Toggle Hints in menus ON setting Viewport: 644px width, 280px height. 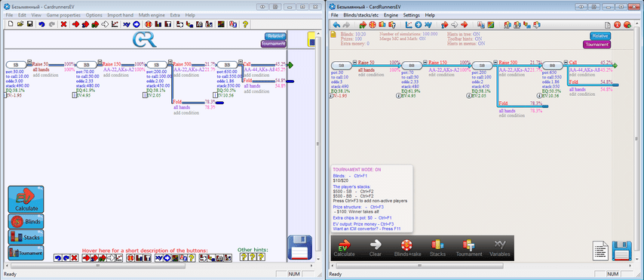[x=466, y=43]
